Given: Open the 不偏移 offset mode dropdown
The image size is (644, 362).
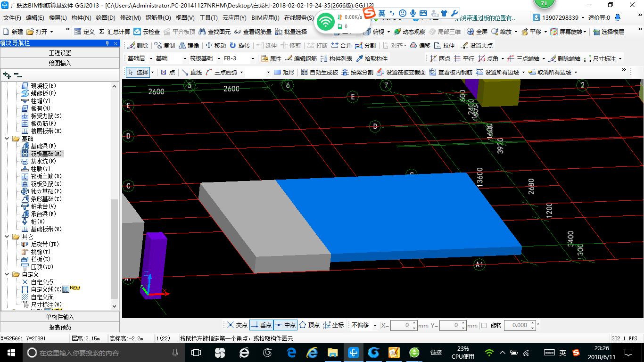Looking at the screenshot, I should point(375,325).
